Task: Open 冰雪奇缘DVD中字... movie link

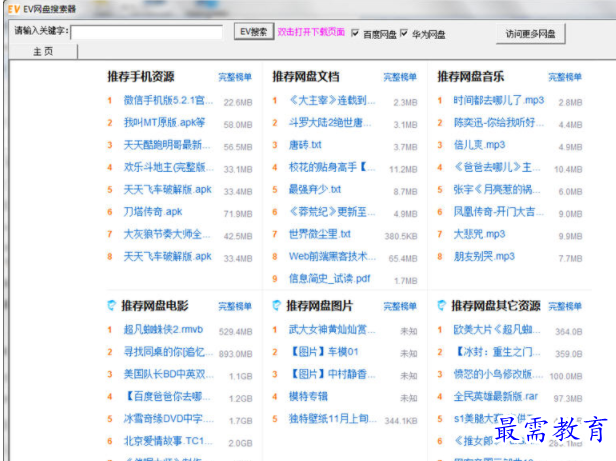Action: [x=169, y=419]
